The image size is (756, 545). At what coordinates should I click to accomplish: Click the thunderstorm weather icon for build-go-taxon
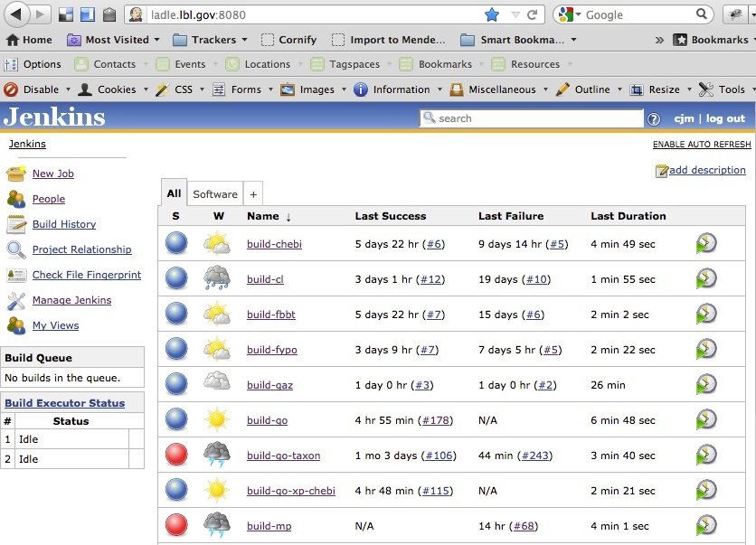pos(217,455)
